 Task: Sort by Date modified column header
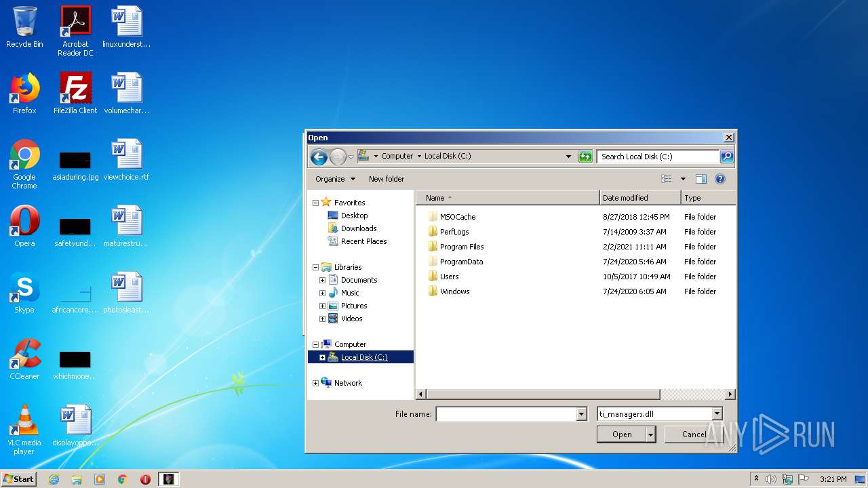click(x=640, y=198)
